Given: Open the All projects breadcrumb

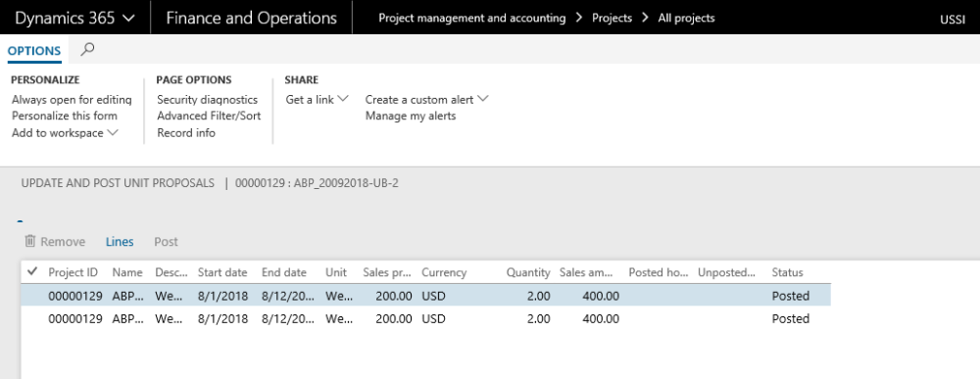Looking at the screenshot, I should click(686, 18).
